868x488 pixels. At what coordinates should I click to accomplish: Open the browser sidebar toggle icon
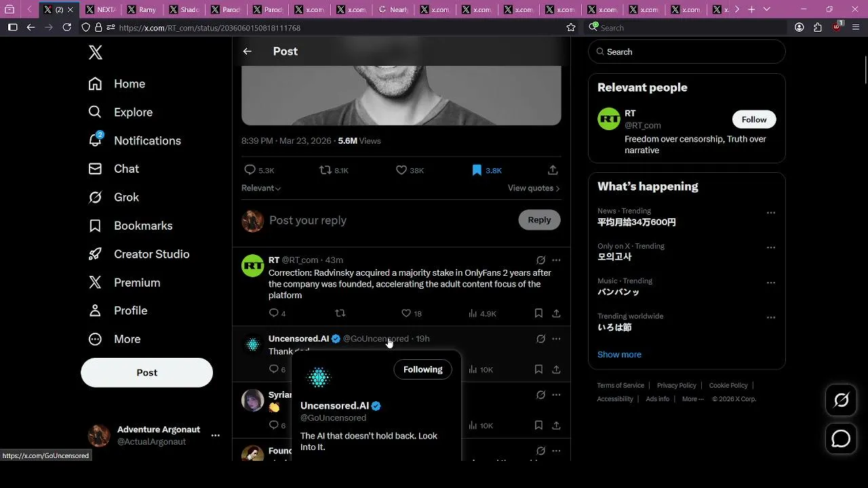[x=12, y=27]
